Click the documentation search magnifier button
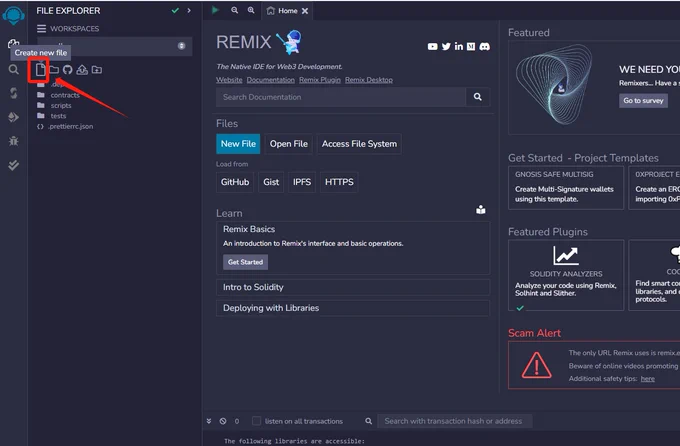The width and height of the screenshot is (680, 446). (x=478, y=97)
